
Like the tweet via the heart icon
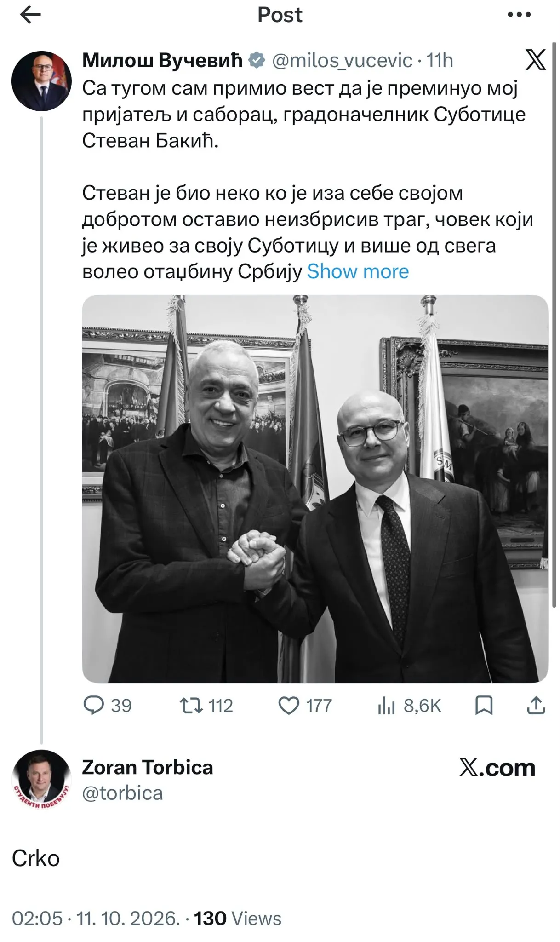pyautogui.click(x=289, y=706)
